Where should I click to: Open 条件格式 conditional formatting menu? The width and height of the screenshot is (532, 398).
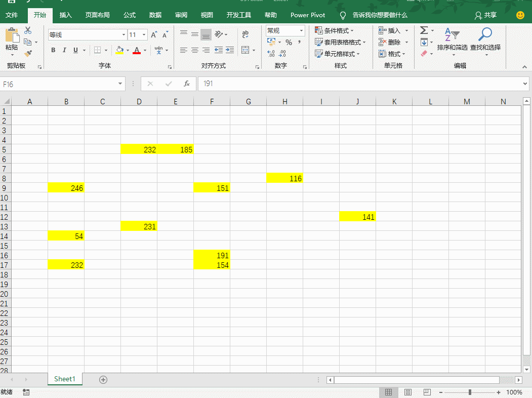click(334, 30)
